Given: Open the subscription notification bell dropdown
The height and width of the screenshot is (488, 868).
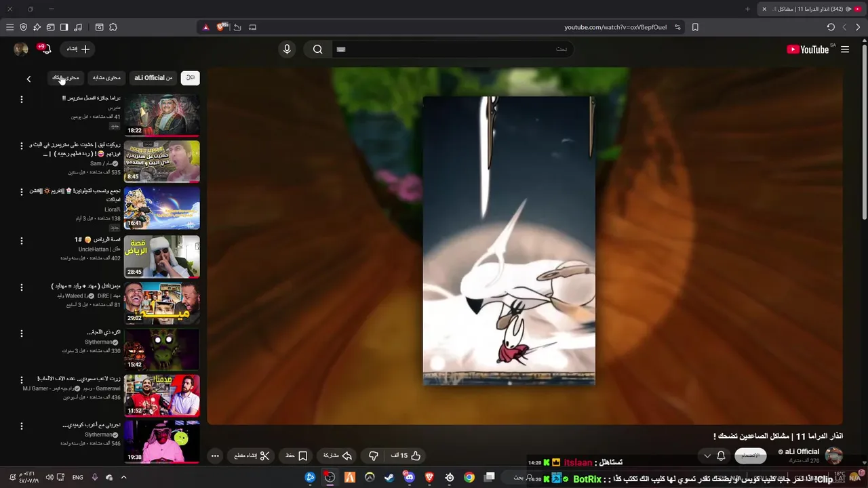Looking at the screenshot, I should [x=715, y=455].
